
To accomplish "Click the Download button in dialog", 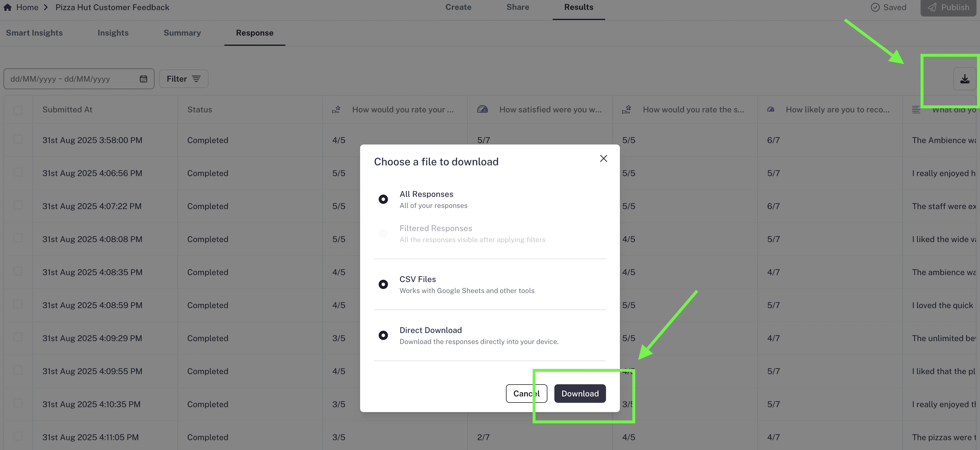I will click(580, 393).
